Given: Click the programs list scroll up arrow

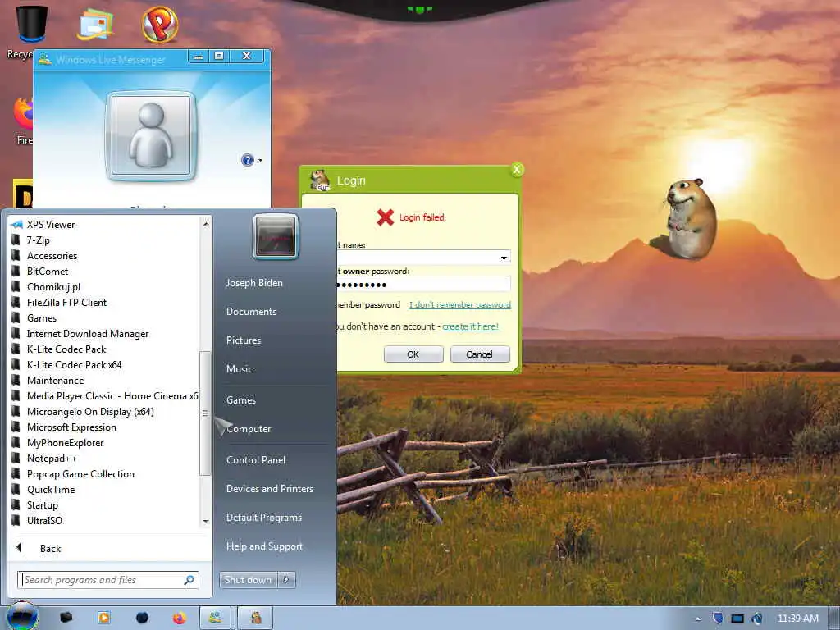Looking at the screenshot, I should 206,224.
